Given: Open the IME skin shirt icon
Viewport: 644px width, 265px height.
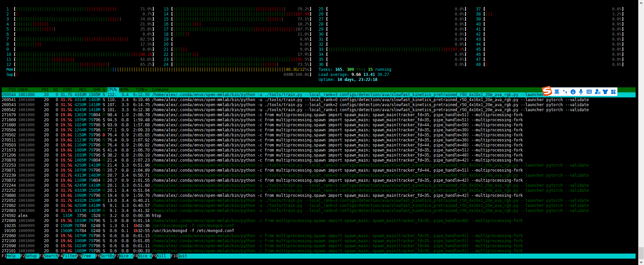Looking at the screenshot, I should point(605,92).
